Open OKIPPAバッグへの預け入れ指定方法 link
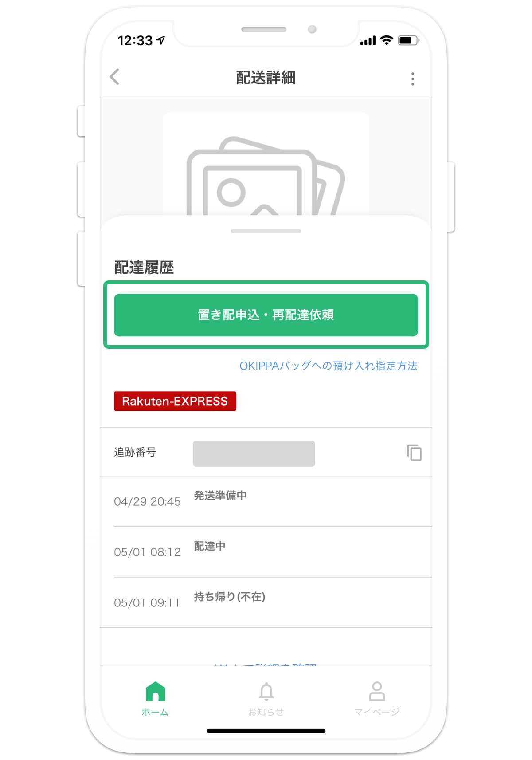This screenshot has height=760, width=532. click(x=329, y=366)
